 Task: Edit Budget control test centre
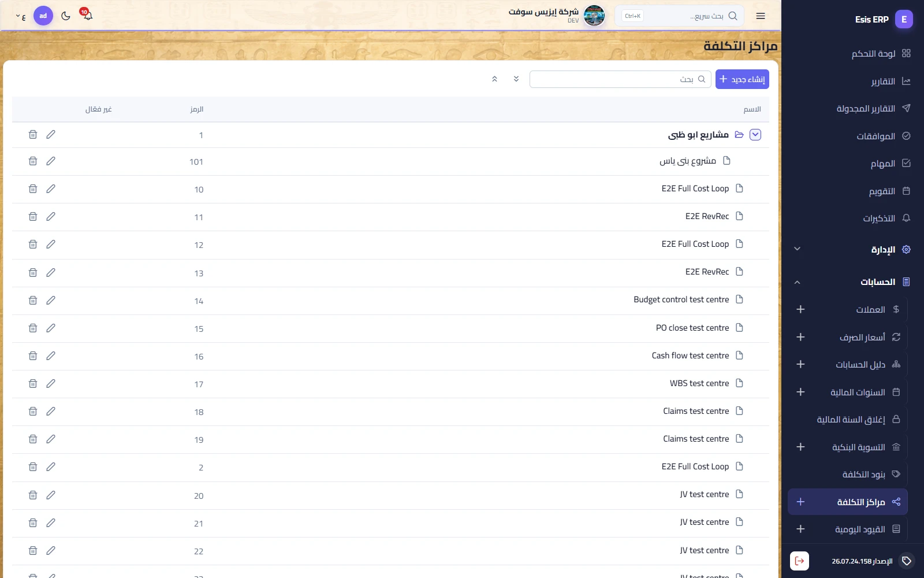(51, 300)
